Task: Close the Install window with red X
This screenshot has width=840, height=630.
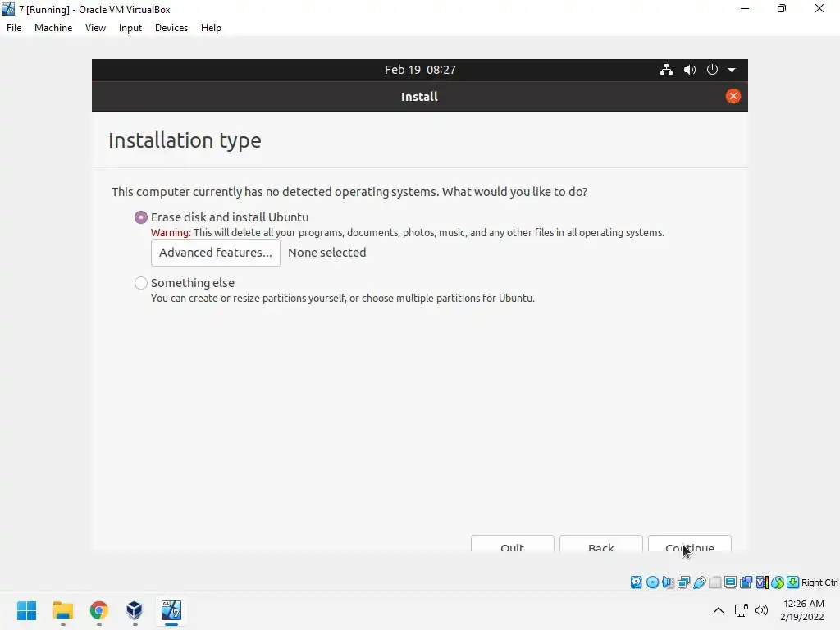Action: [x=733, y=96]
